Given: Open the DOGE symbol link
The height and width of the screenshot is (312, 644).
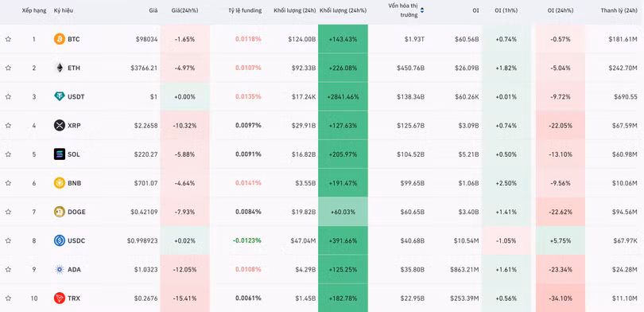Looking at the screenshot, I should 77,212.
